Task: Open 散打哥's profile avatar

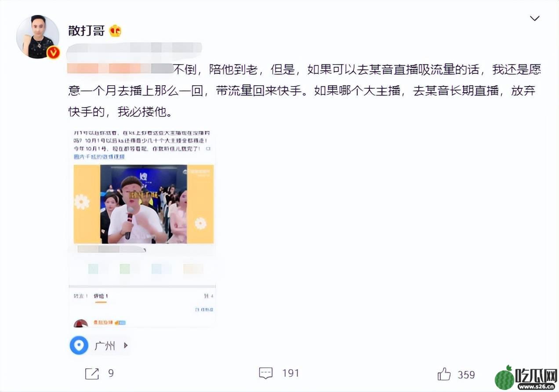Action: (38, 37)
